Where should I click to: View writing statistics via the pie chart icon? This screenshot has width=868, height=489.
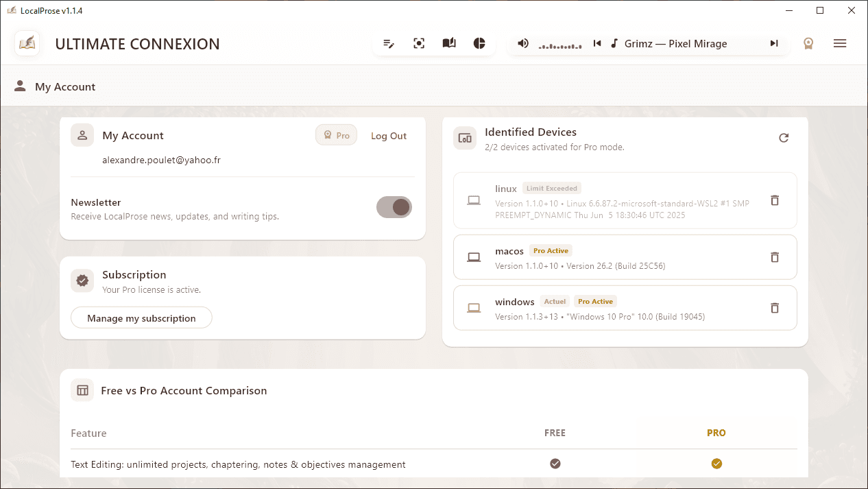coord(479,43)
